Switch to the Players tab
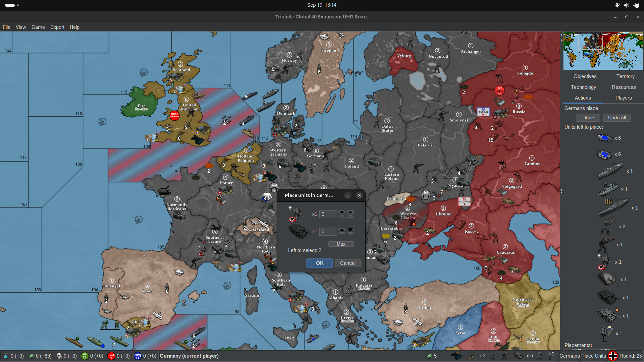The width and height of the screenshot is (644, 362). pos(624,98)
